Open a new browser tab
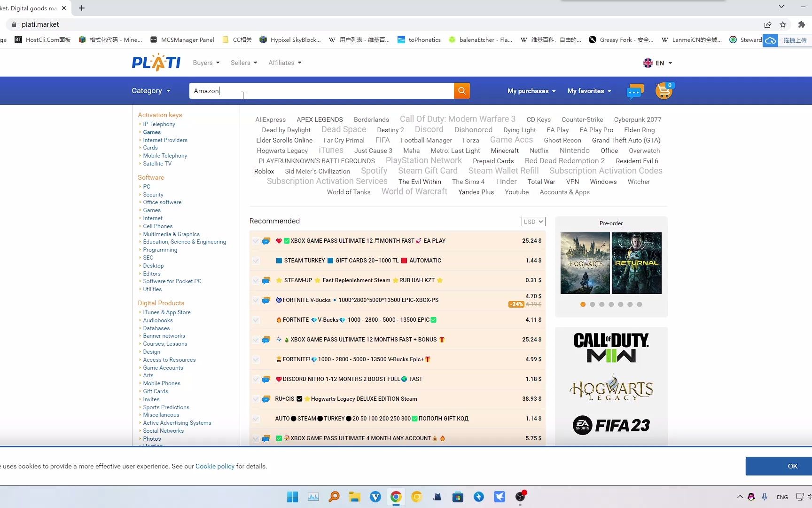 tap(81, 8)
